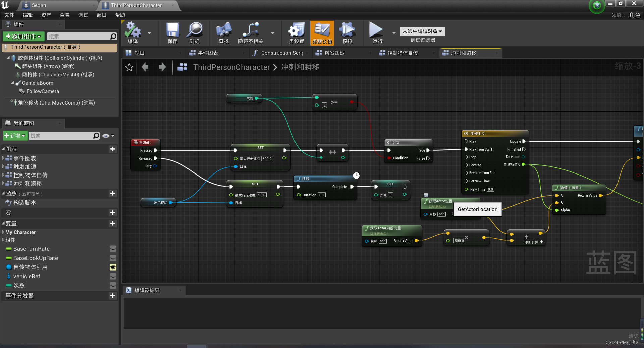Toggle 类默认值 (Class Defaults) icon
Screen dimensions: 644x348
(x=322, y=30)
